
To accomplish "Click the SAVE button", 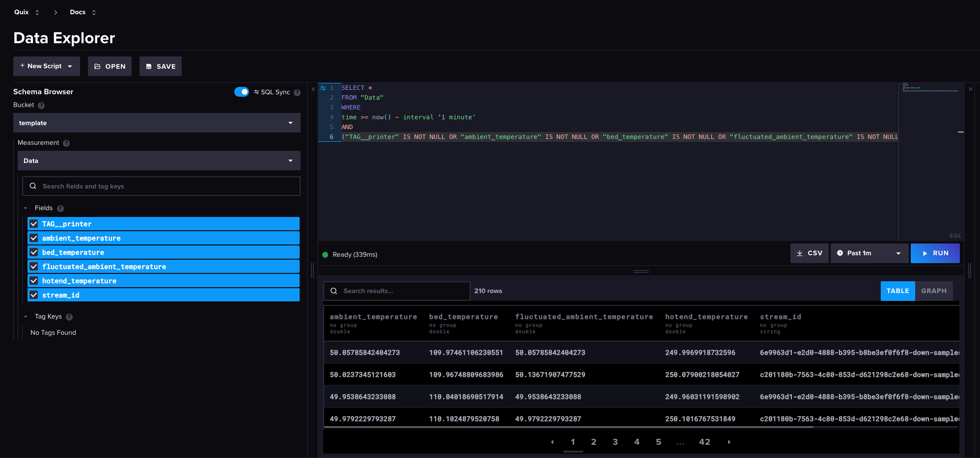I will [160, 66].
